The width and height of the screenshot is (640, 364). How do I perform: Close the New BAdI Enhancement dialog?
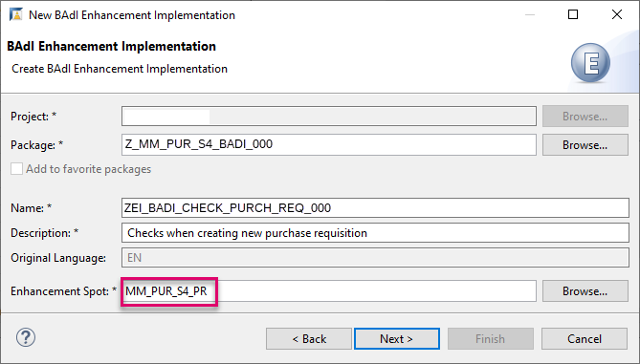617,14
